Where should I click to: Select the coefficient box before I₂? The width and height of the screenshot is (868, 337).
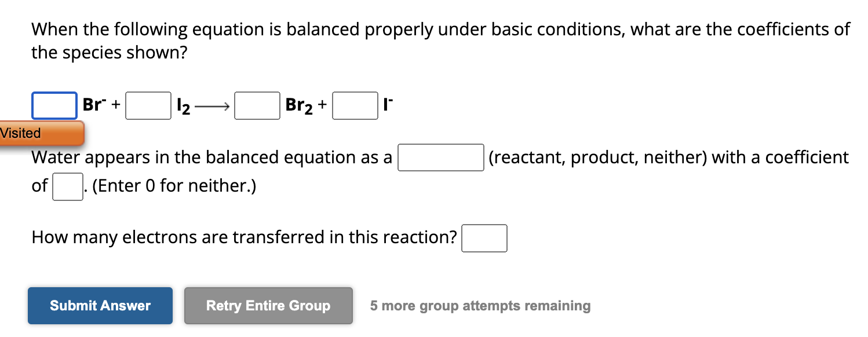(x=148, y=105)
